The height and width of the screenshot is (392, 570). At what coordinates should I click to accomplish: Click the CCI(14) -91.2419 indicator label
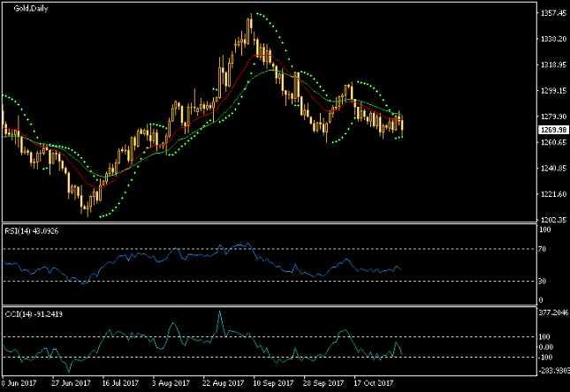coord(34,314)
